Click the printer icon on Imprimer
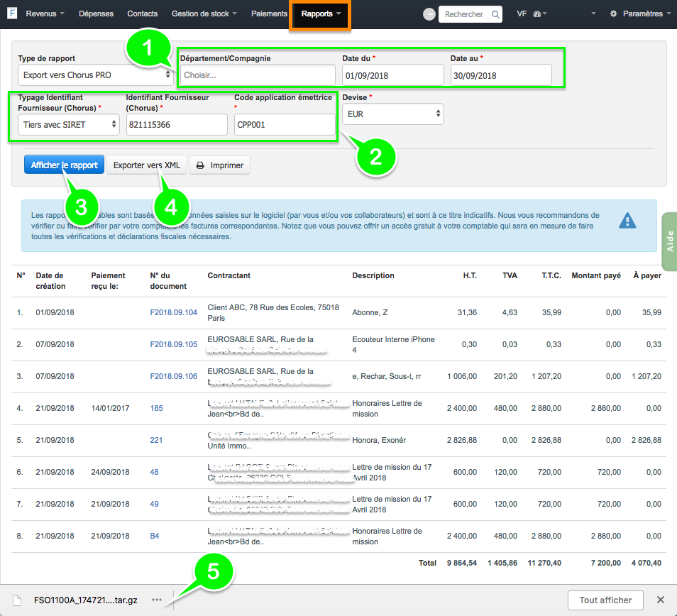 [x=201, y=165]
